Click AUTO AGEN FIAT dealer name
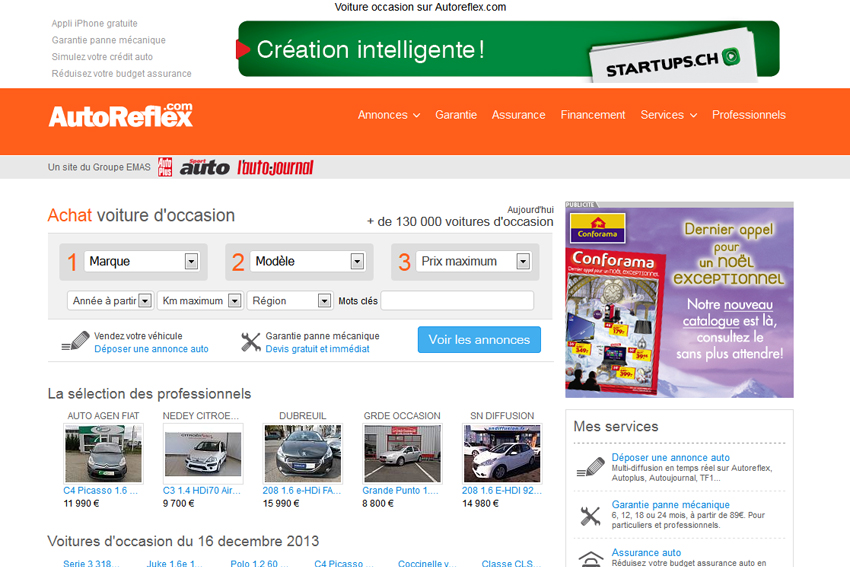850x567 pixels. (103, 416)
